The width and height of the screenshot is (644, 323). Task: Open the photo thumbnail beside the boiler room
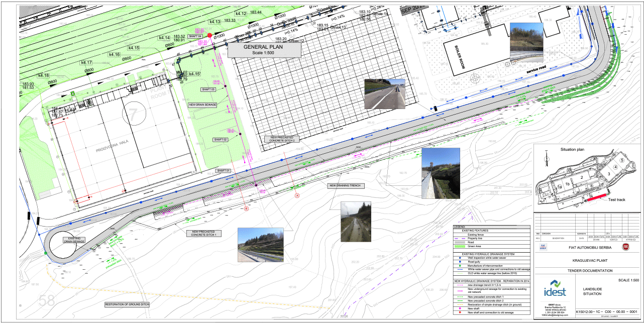tap(526, 42)
